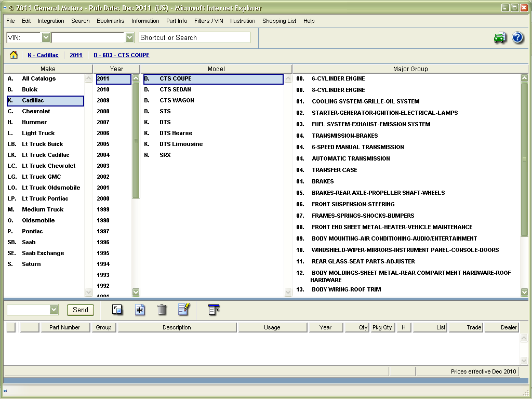Viewport: 532px width, 399px height.
Task: Click the edit notes pencil icon
Action: pos(184,310)
